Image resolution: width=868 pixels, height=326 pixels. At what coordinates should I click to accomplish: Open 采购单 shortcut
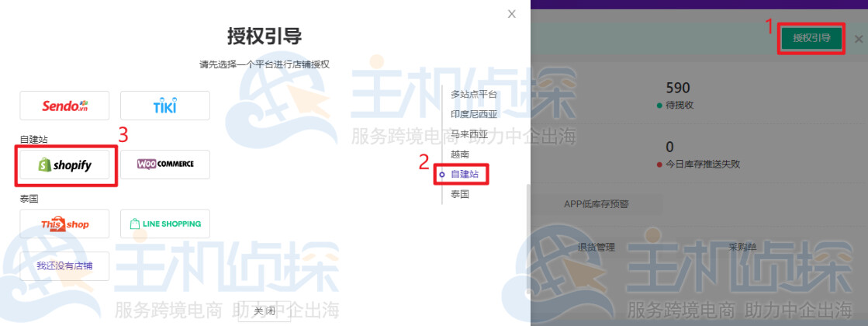(x=742, y=248)
